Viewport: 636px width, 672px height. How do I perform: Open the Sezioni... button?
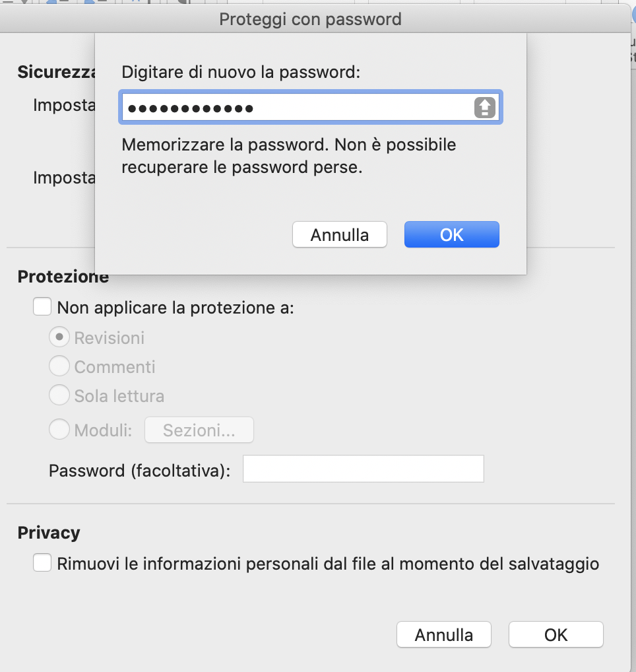pyautogui.click(x=199, y=430)
